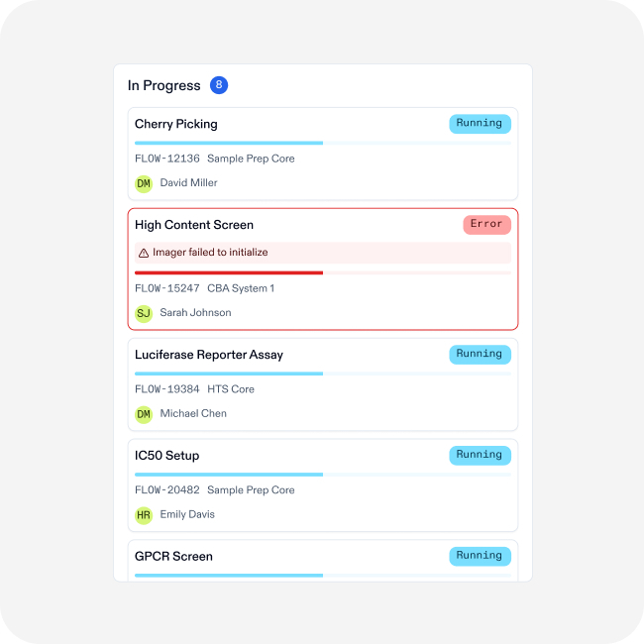Screen dimensions: 644x644
Task: Select the IC50 Setup card title
Action: [167, 456]
